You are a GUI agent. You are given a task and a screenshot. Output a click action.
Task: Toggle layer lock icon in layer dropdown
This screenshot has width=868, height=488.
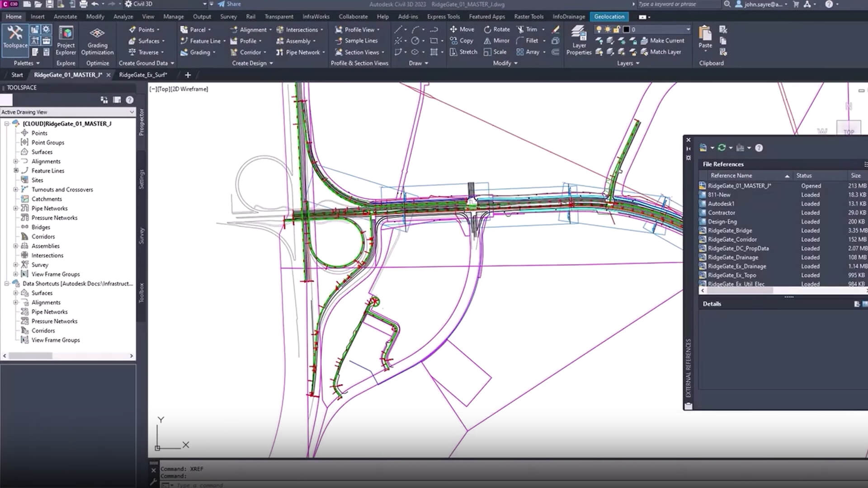tap(616, 29)
